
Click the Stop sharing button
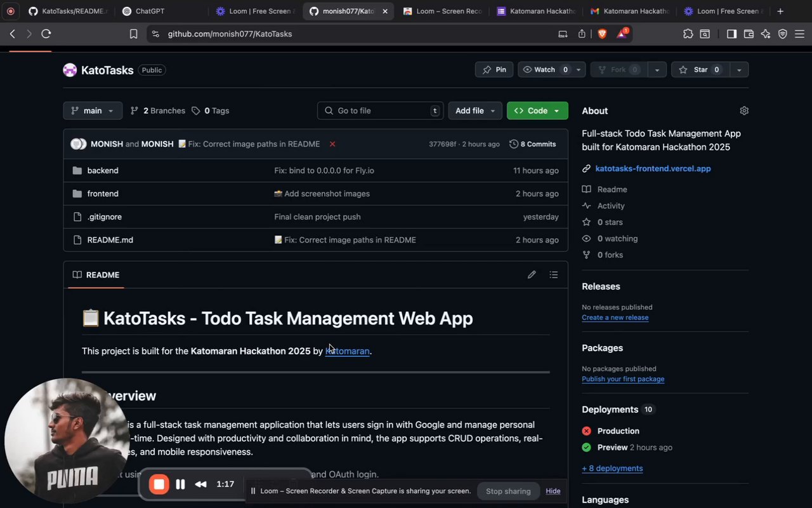508,491
